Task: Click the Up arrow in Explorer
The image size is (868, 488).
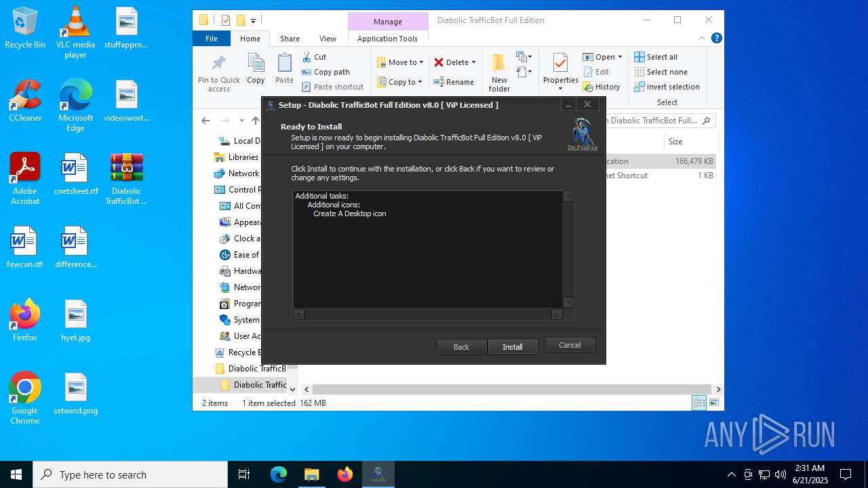Action: 255,121
